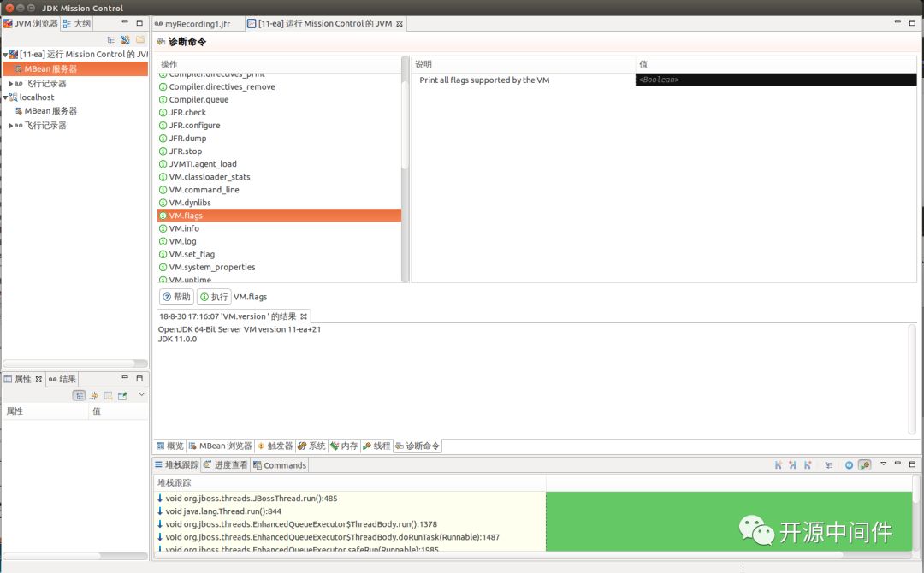Click first frame-grouping icon in stack trace toolbar
This screenshot has width=924, height=573.
coord(778,464)
